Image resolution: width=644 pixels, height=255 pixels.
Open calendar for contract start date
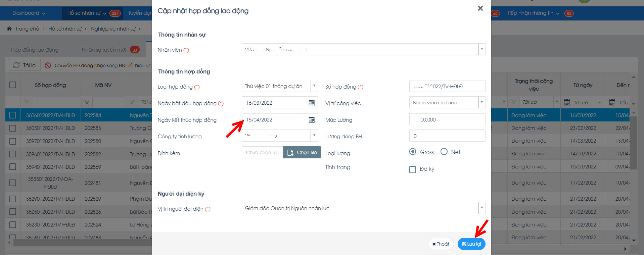click(x=311, y=103)
